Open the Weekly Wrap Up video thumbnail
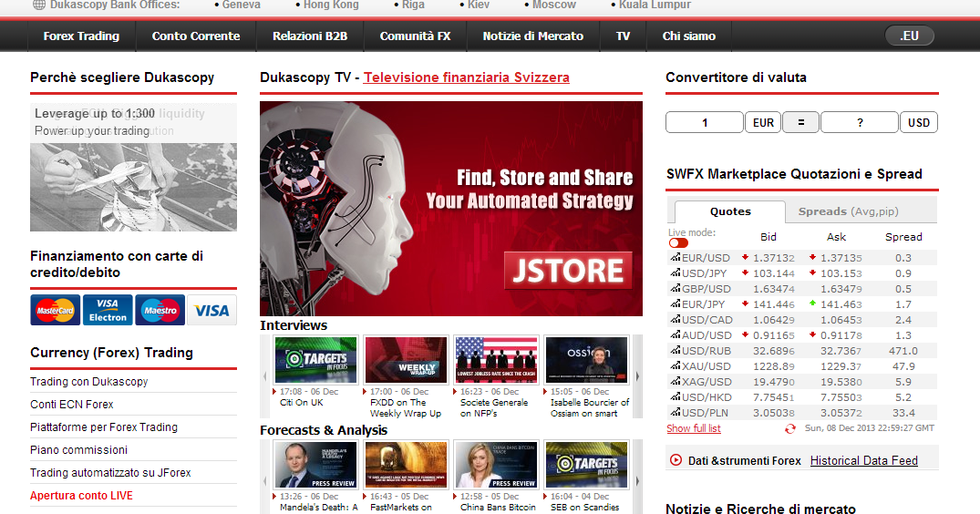 coord(406,360)
